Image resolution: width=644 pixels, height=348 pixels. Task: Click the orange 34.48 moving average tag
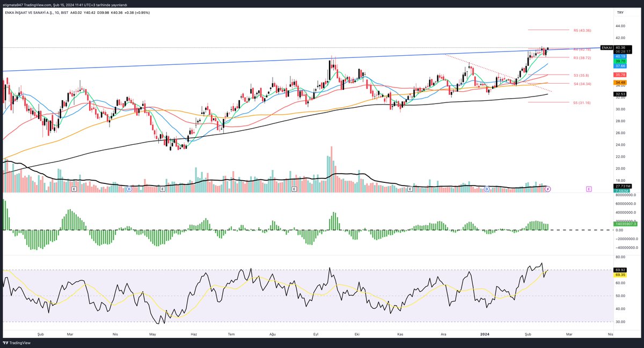point(620,82)
